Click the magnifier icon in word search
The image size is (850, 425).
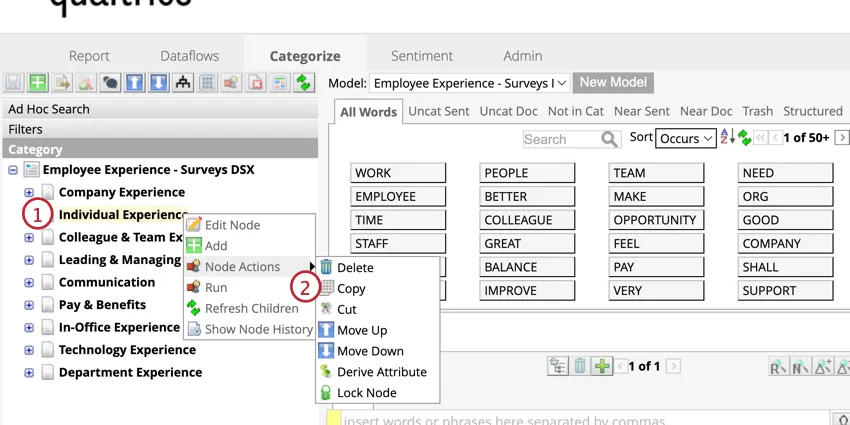(x=609, y=139)
